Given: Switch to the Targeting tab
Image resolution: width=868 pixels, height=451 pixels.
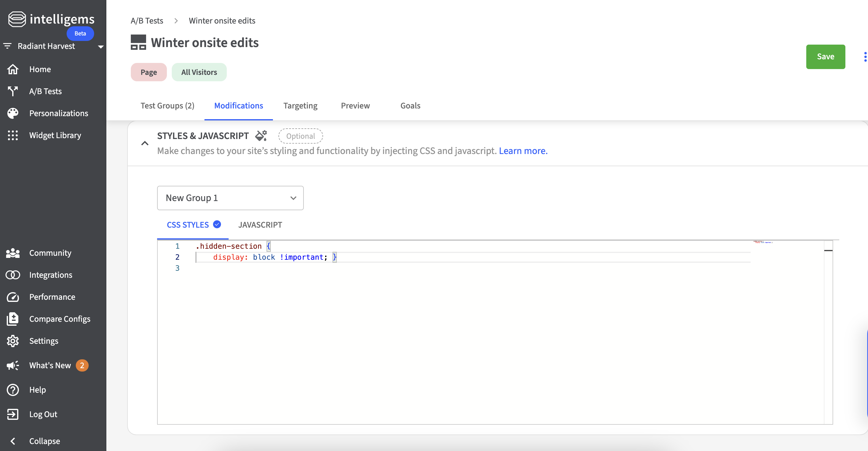Looking at the screenshot, I should 300,106.
